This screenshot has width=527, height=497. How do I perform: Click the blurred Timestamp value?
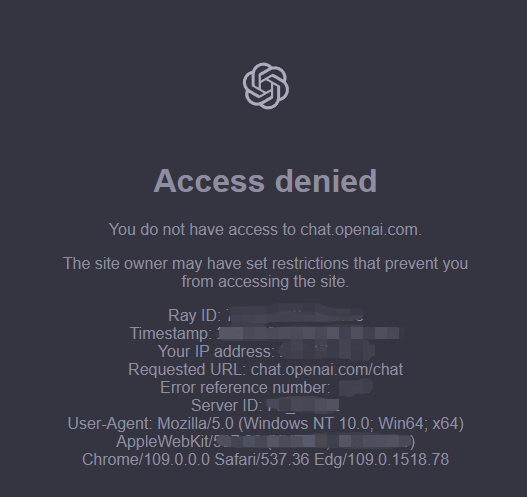click(x=308, y=334)
